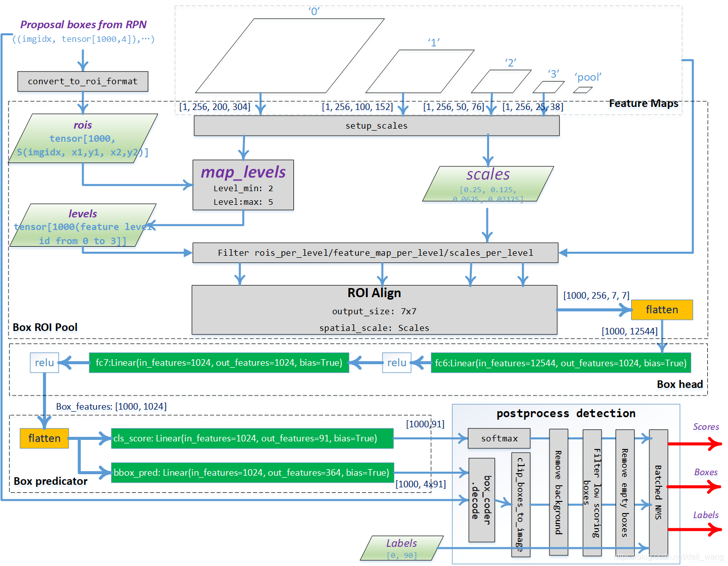Click the bbox_pred Linear layer
Screen dimensions: 728x566
tap(252, 472)
